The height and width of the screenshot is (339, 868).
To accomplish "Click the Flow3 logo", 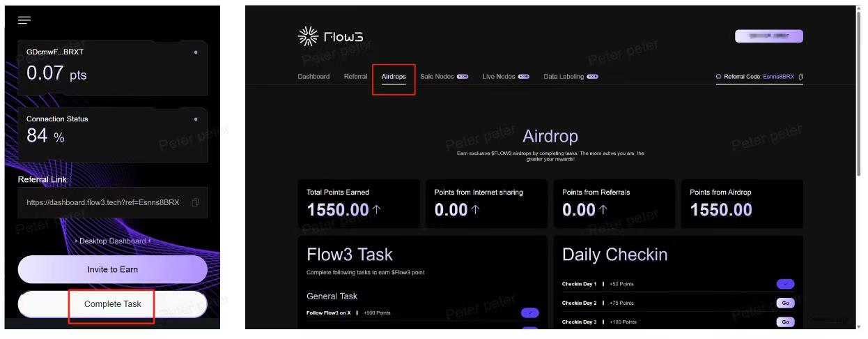I will coord(330,37).
